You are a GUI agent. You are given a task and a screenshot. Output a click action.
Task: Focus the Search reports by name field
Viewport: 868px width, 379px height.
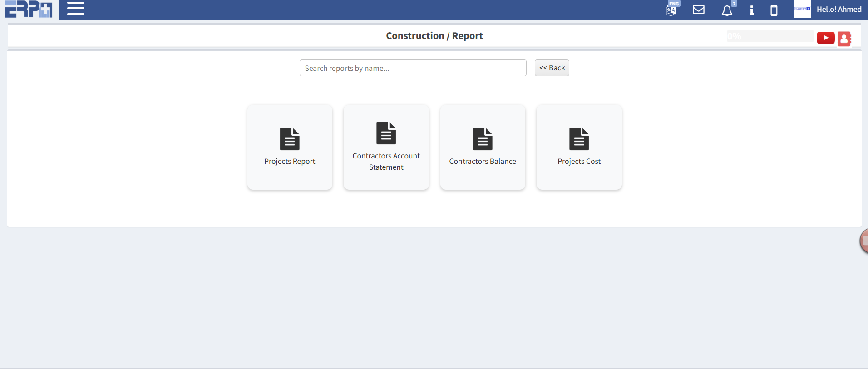(413, 68)
